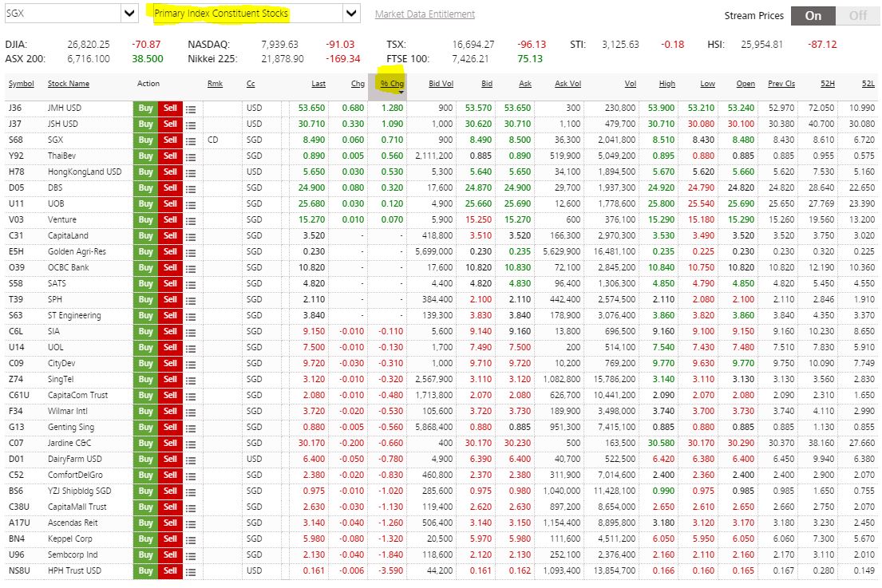Open the list menu icon for ThaiBev
This screenshot has width=882, height=588.
[191, 157]
